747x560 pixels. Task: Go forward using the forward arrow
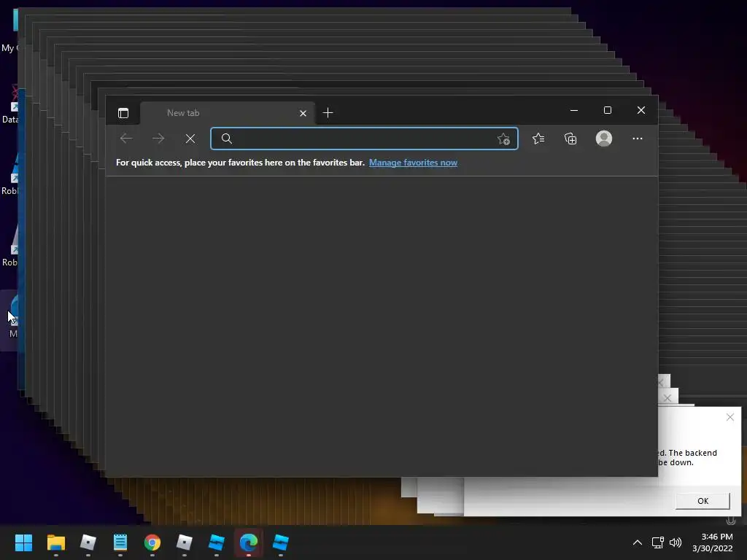[158, 139]
